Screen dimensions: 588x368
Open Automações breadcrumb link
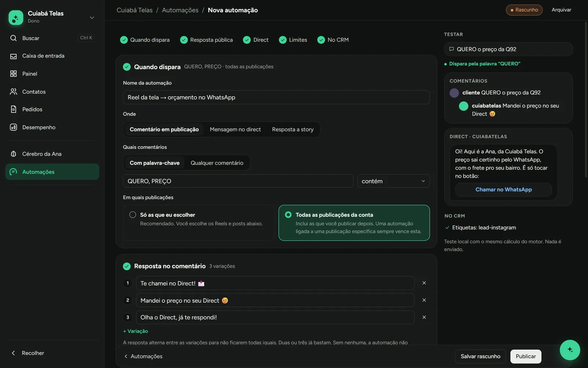tap(180, 10)
